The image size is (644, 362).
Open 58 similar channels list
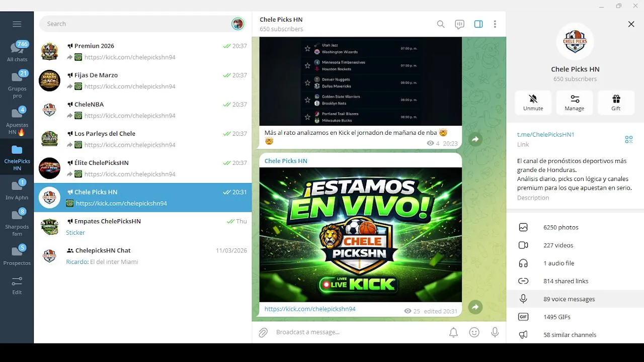point(575,335)
